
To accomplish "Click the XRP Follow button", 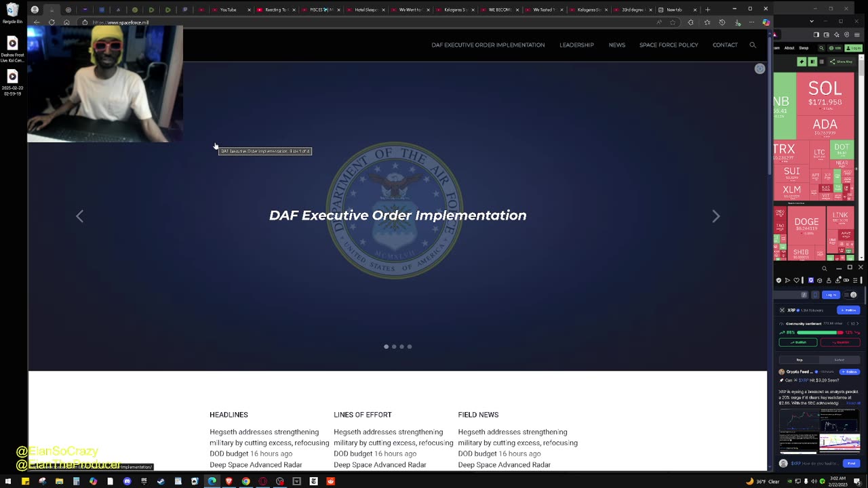I will (x=848, y=310).
